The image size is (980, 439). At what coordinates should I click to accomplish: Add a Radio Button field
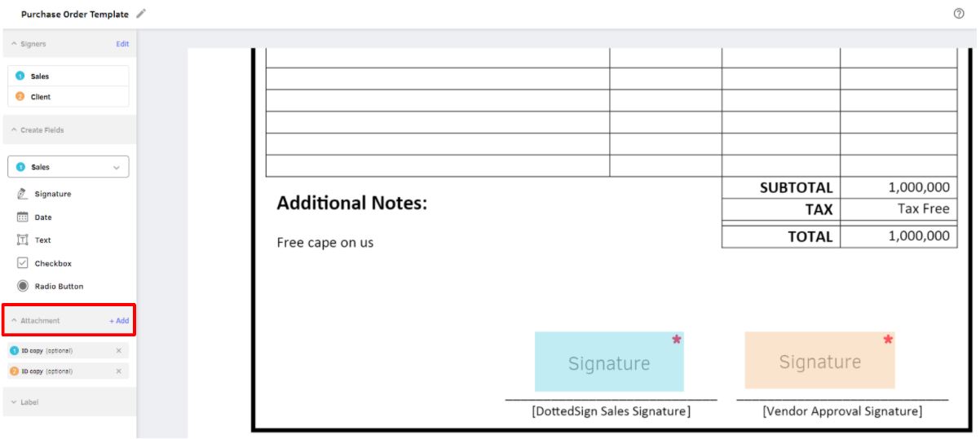click(x=50, y=287)
